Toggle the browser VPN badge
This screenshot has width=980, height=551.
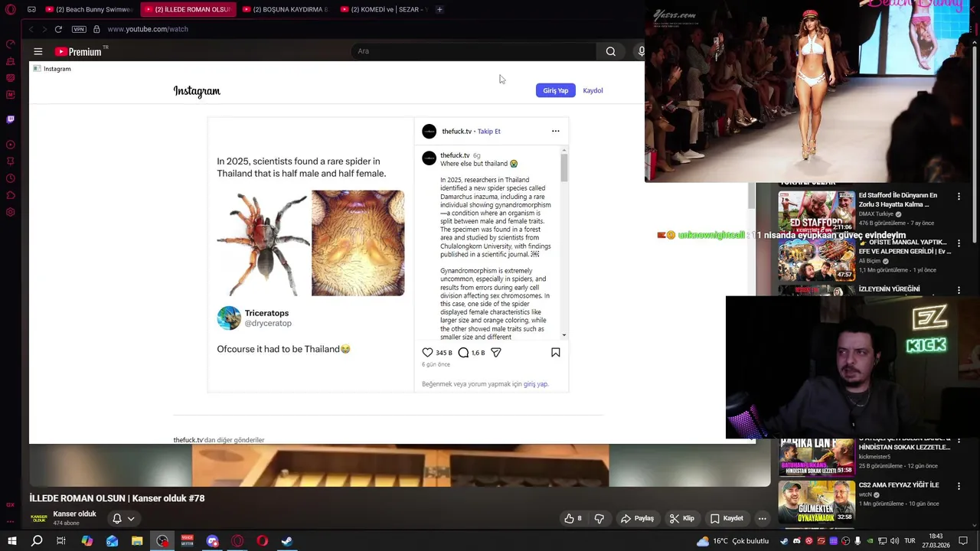coord(79,29)
